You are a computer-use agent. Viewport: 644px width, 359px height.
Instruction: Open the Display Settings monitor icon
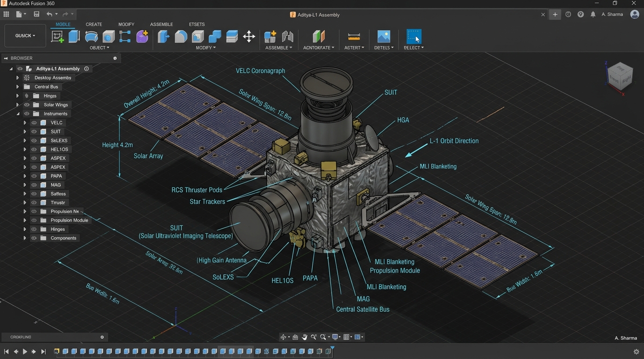(335, 337)
